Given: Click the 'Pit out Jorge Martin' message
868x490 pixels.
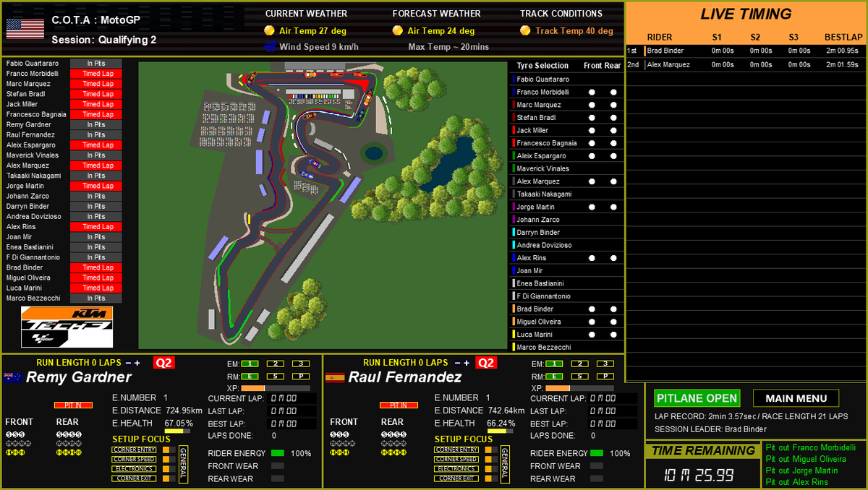Looking at the screenshot, I should click(801, 470).
